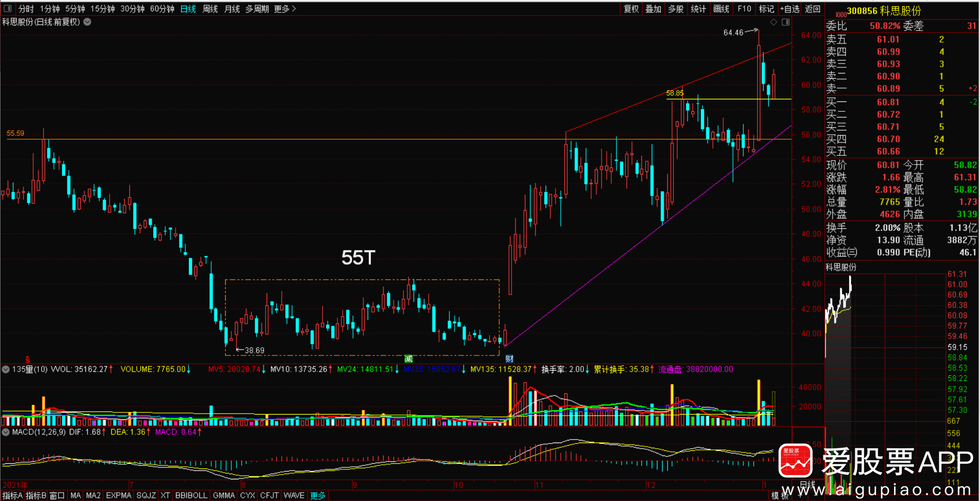The height and width of the screenshot is (501, 980).
Task: Apply the EXPMA indicator
Action: [x=119, y=495]
